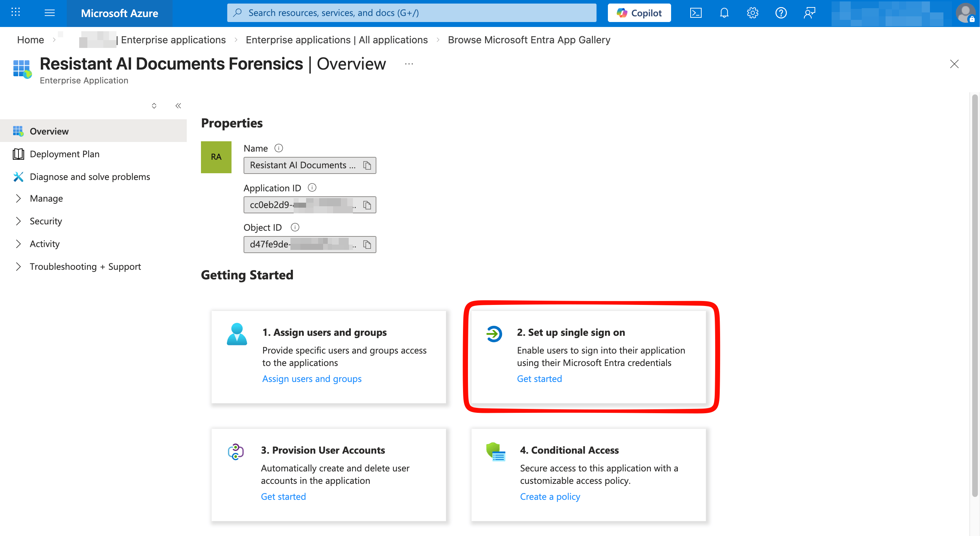Open the more options ellipsis beside Overview
Viewport: 980px width, 536px height.
coord(409,64)
